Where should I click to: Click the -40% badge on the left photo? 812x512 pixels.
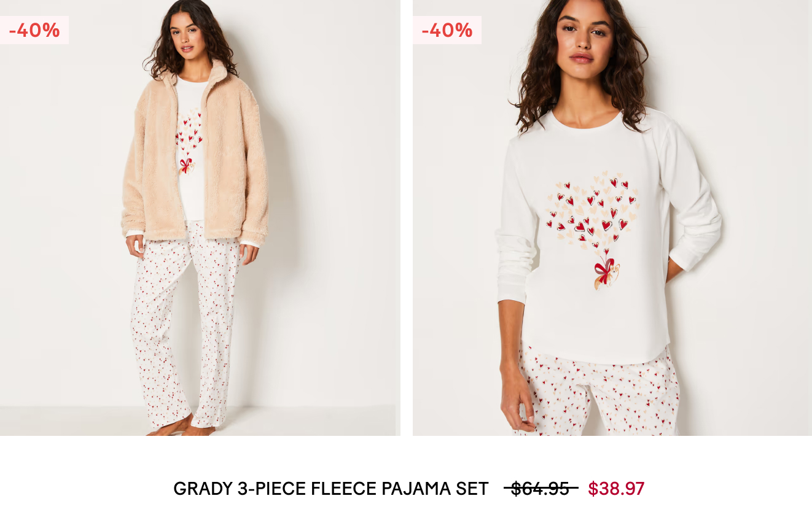34,30
